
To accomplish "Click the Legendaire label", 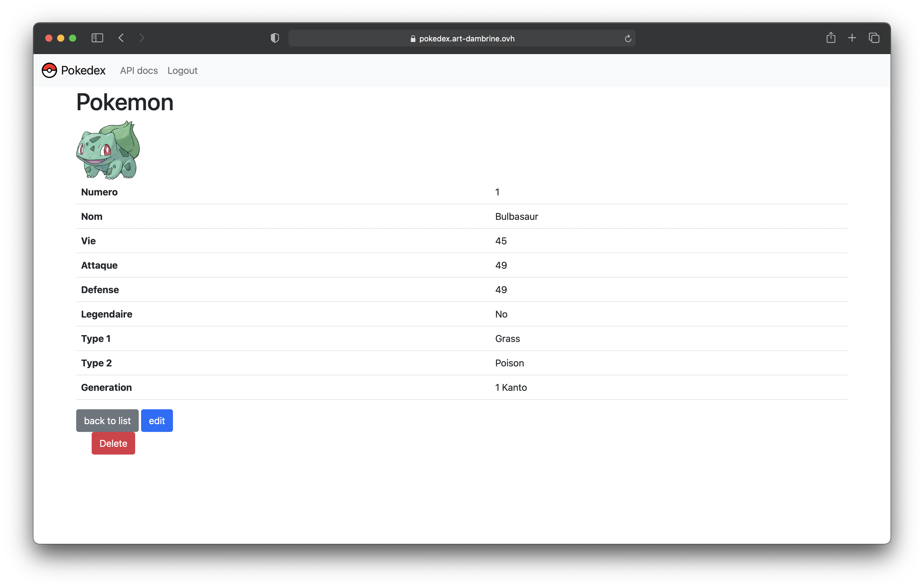I will coord(107,314).
